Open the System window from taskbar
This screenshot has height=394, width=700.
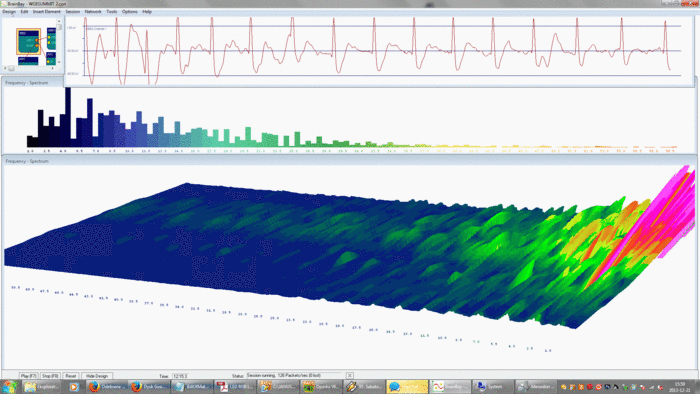point(492,387)
